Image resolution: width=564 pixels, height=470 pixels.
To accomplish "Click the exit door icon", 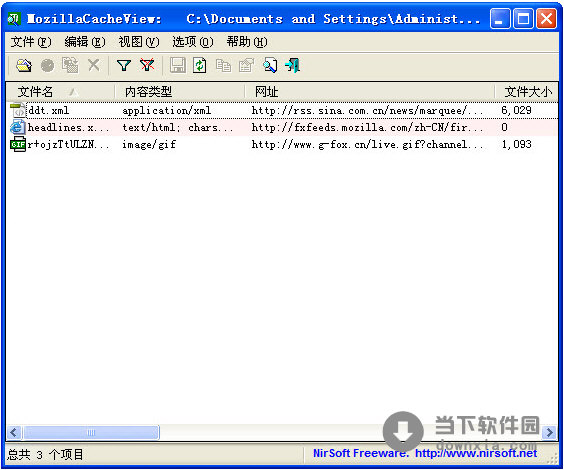I will tap(292, 65).
